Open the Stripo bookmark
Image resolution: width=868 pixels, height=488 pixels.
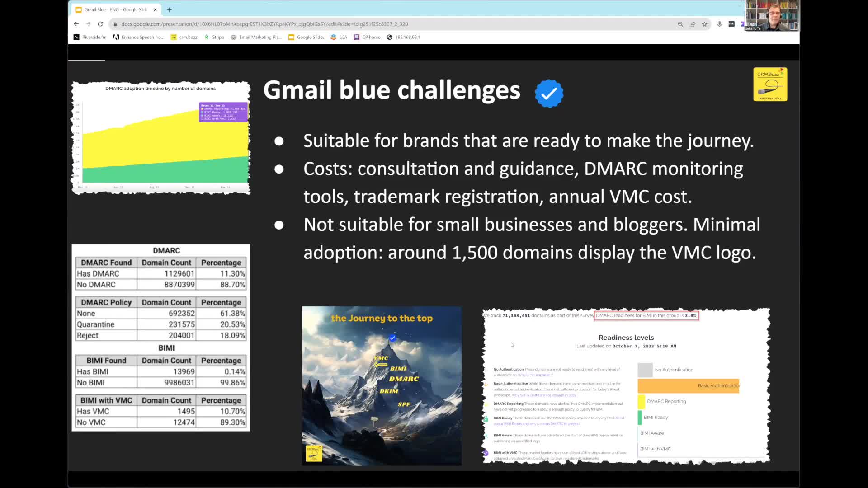[x=214, y=37]
